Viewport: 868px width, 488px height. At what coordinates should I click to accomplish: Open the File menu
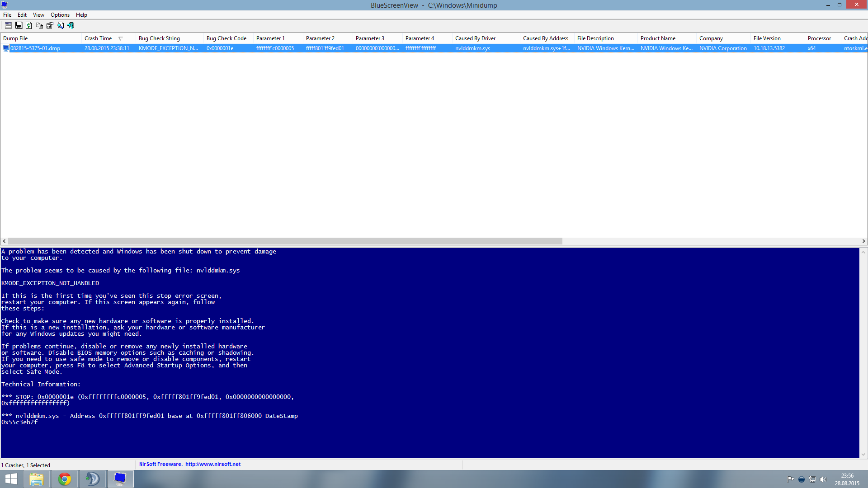[x=7, y=15]
